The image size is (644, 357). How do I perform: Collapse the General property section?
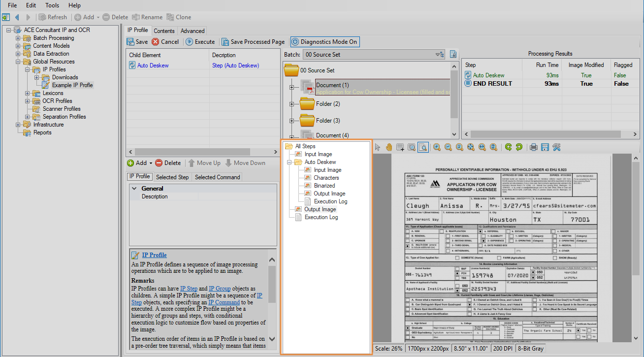134,188
